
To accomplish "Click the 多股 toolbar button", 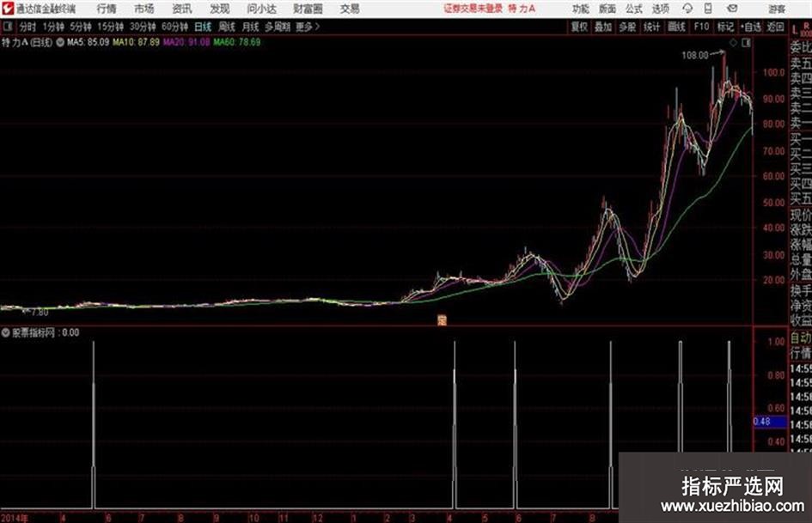I will 627,27.
